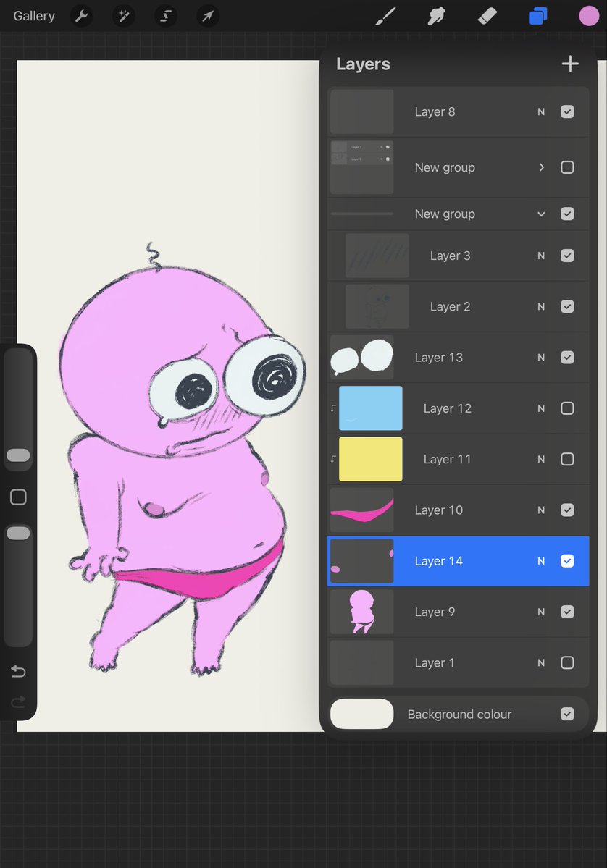Tap the yellow Layer 11 thumbnail

[x=371, y=460]
